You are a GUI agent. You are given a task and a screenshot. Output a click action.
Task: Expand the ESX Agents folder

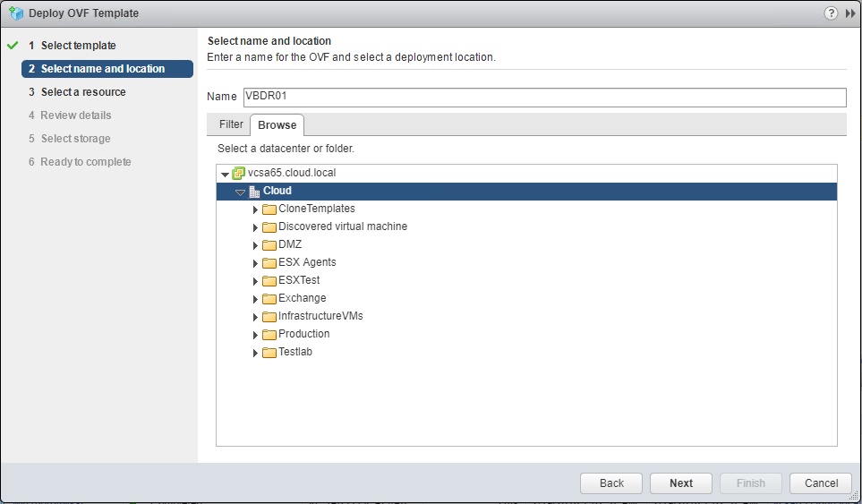coord(255,263)
